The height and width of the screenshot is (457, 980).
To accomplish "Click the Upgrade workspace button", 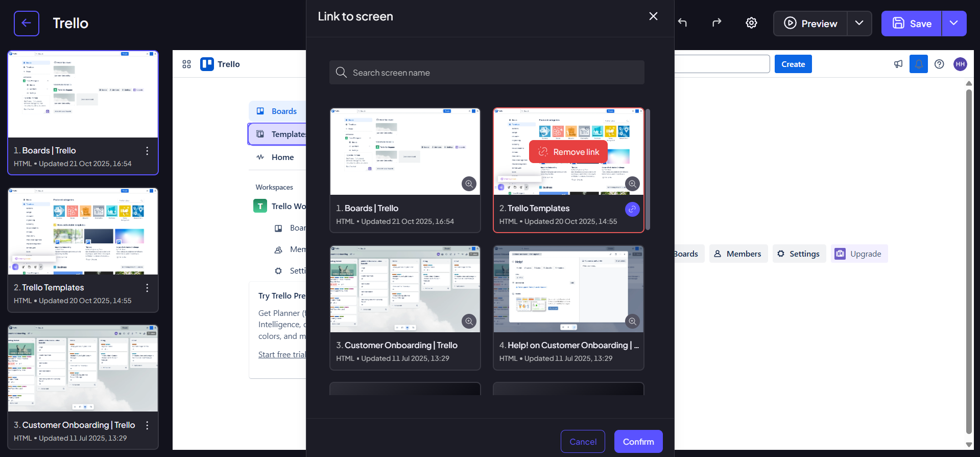I will [x=859, y=254].
